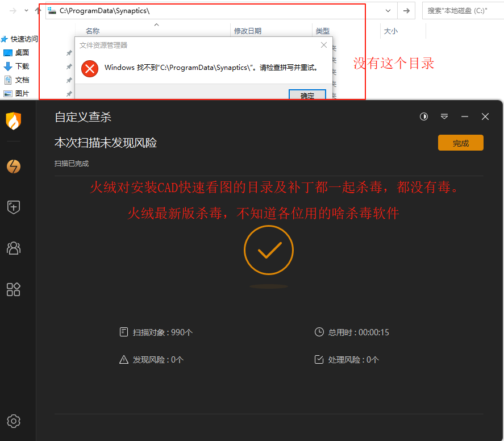
Task: Click the drive icon in address bar
Action: (52, 11)
